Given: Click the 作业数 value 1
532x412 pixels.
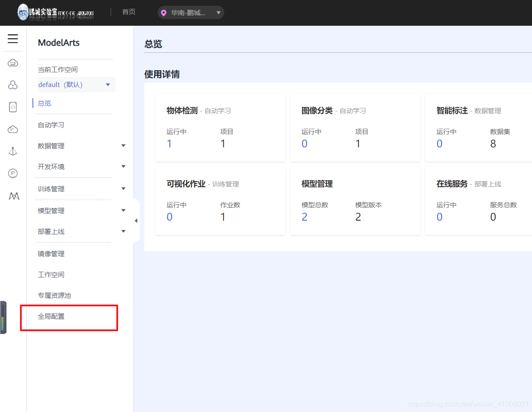Looking at the screenshot, I should coord(223,217).
